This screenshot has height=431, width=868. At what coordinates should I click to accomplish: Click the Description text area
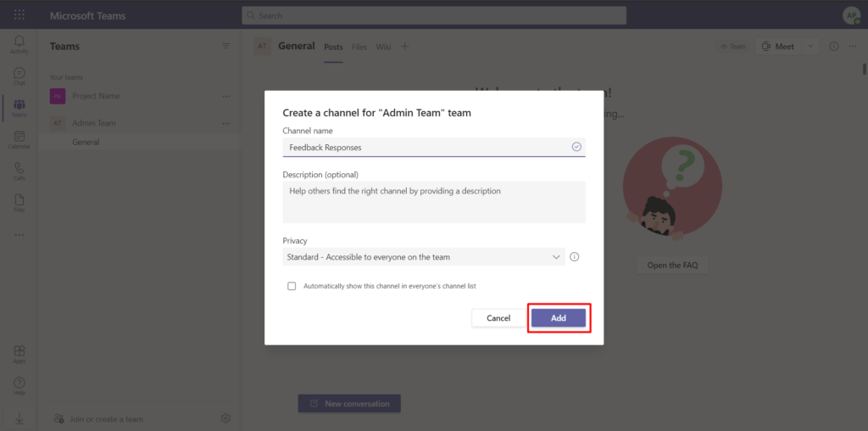(434, 202)
